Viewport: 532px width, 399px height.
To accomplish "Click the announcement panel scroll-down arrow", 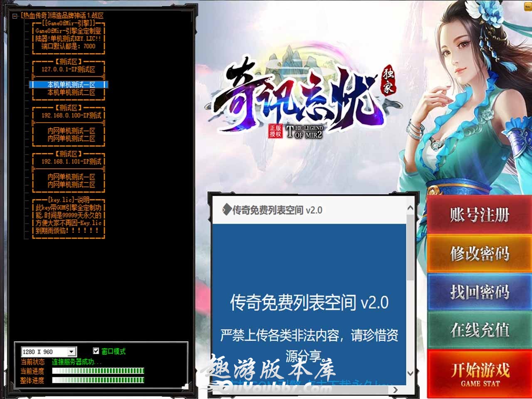I will coord(410,373).
